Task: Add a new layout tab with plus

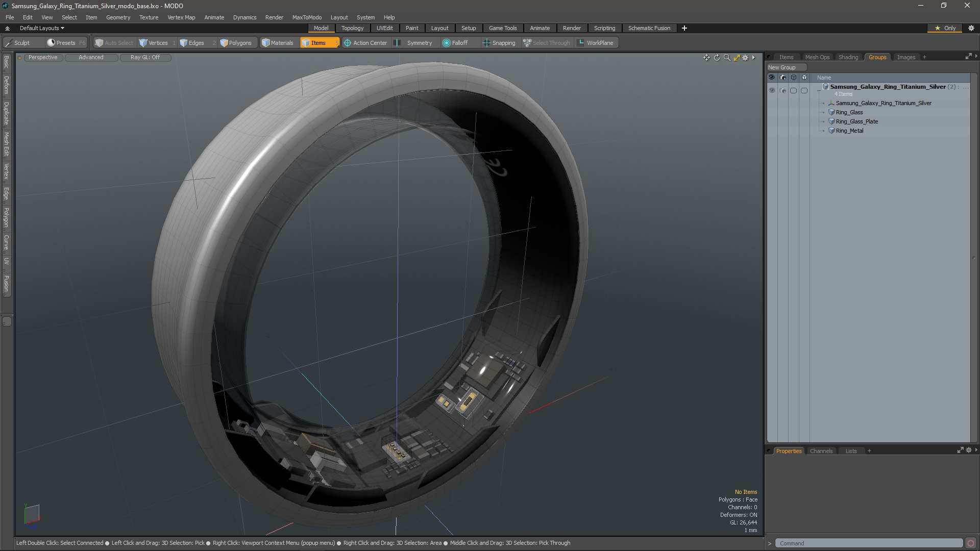Action: click(684, 28)
